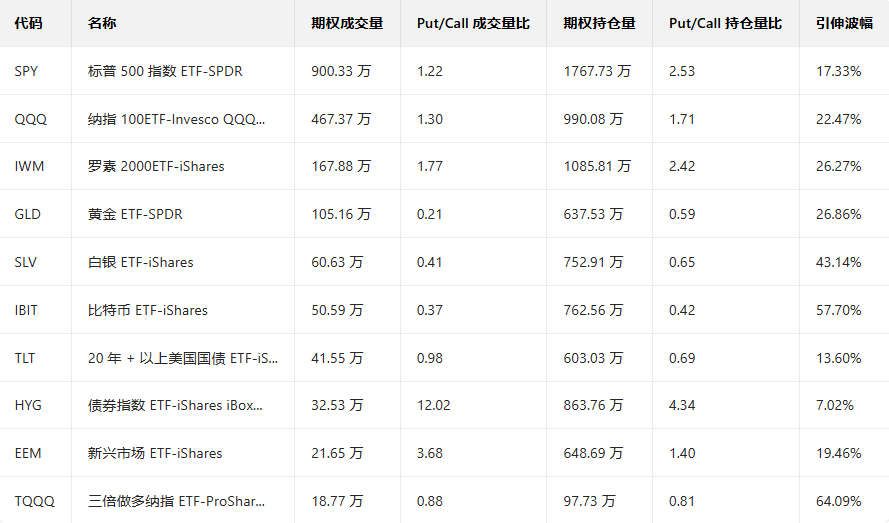Open the QQQ ticker row
The image size is (889, 523).
tap(30, 119)
